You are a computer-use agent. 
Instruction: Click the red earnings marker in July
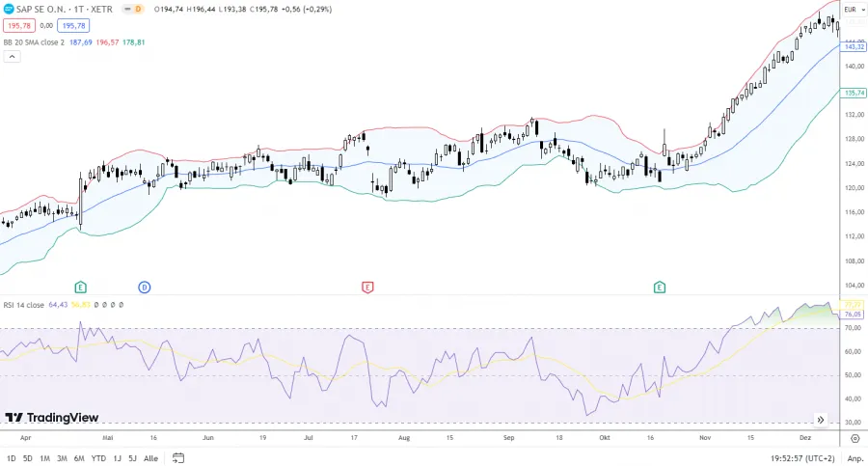tap(367, 287)
